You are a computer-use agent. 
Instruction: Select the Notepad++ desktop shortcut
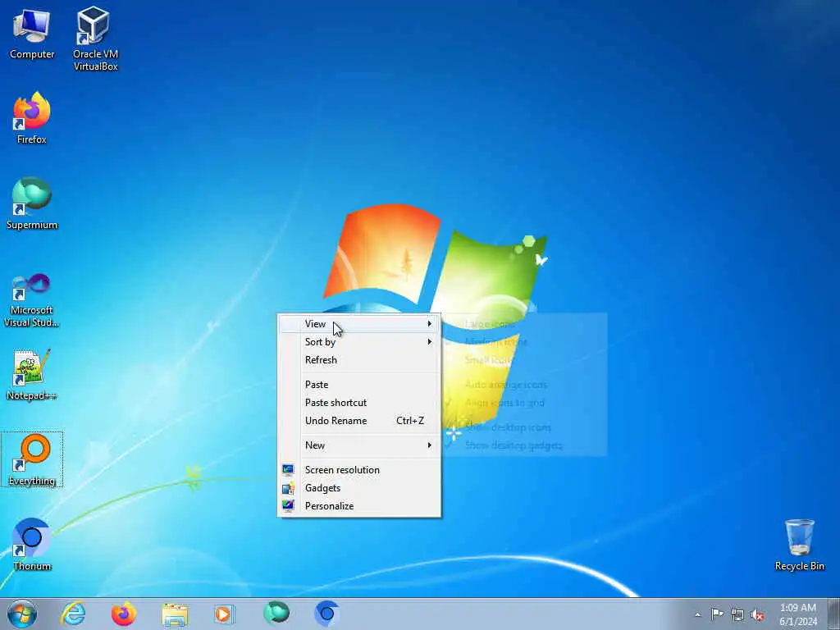32,374
